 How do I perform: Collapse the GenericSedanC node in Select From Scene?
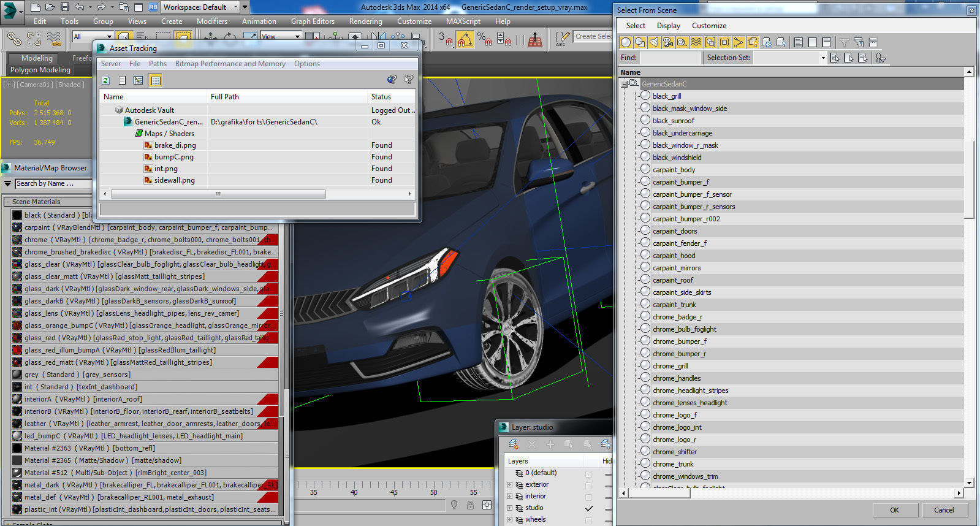coord(624,84)
